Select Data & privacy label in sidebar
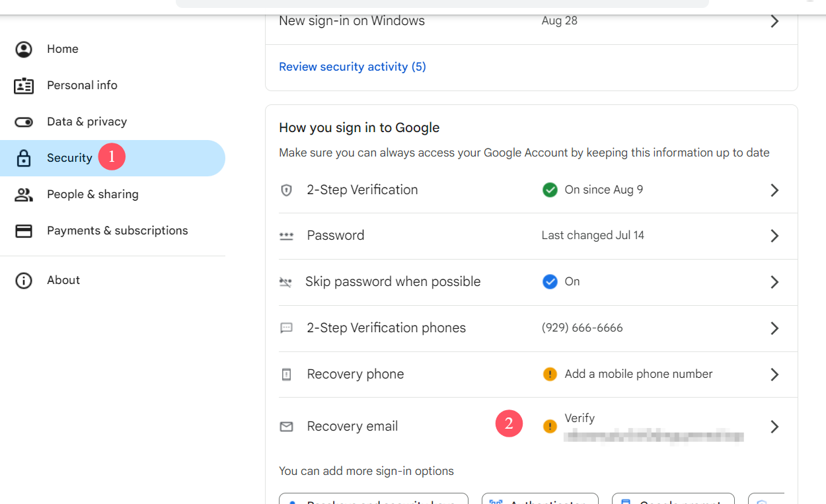 point(87,122)
